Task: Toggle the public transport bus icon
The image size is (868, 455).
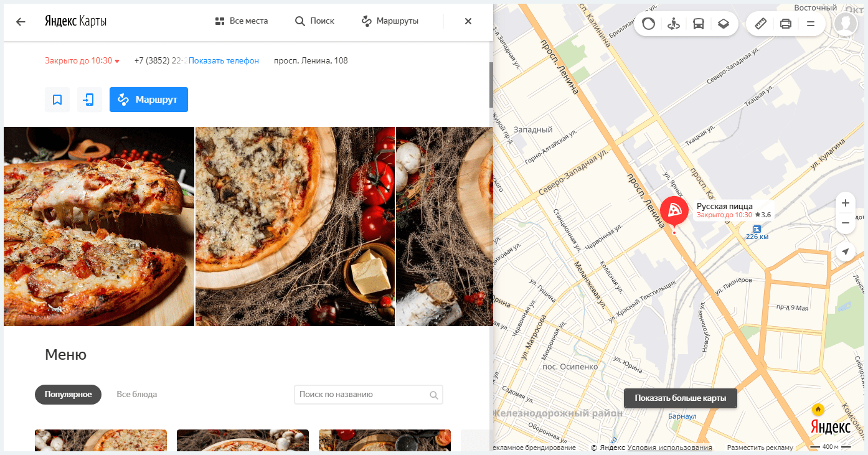Action: click(699, 24)
